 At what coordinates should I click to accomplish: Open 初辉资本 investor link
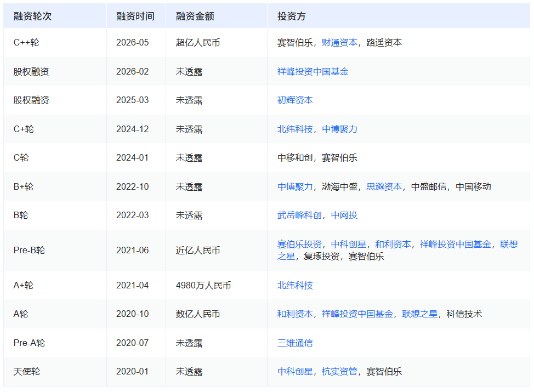[x=295, y=100]
